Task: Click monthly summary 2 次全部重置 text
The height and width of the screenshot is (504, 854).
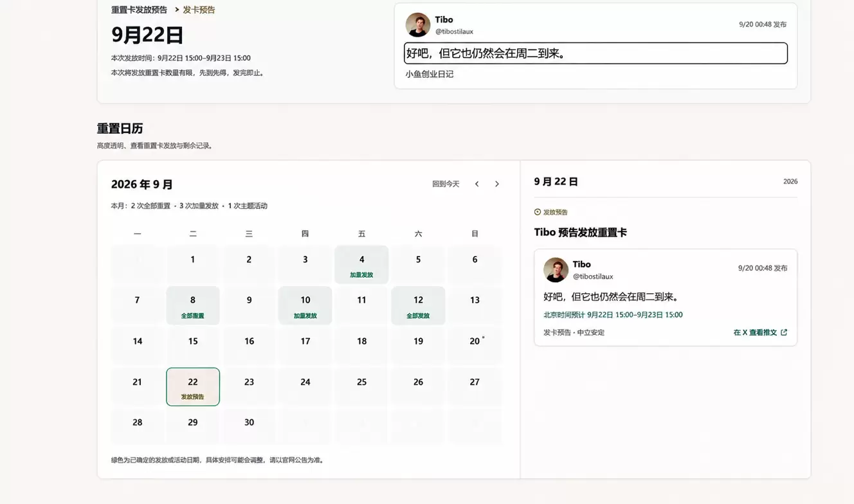Action: (x=150, y=206)
